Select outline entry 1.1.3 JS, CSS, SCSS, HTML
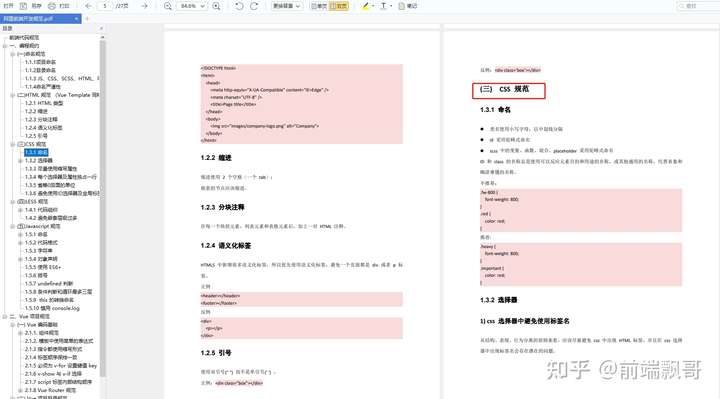 (x=62, y=79)
